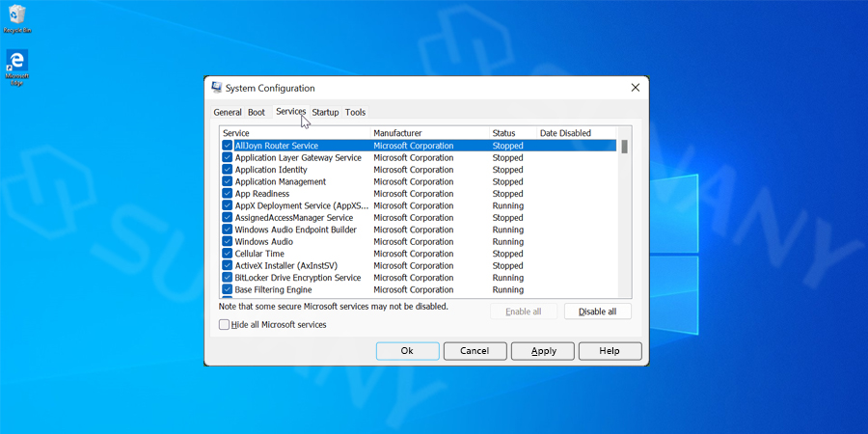The height and width of the screenshot is (434, 868).
Task: Sort by the Date Disabled column header
Action: point(577,133)
